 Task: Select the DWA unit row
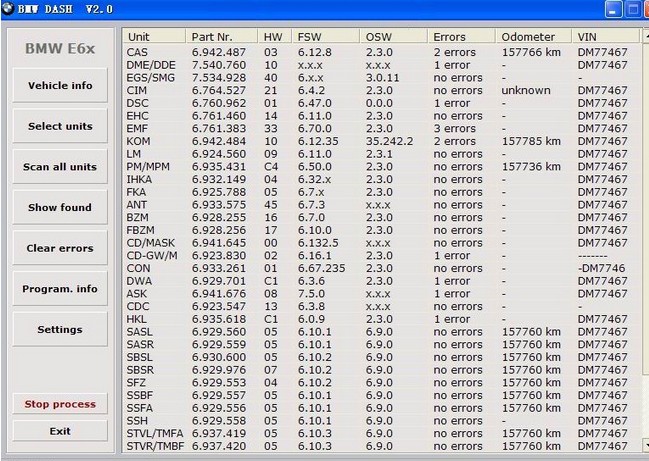(x=381, y=281)
